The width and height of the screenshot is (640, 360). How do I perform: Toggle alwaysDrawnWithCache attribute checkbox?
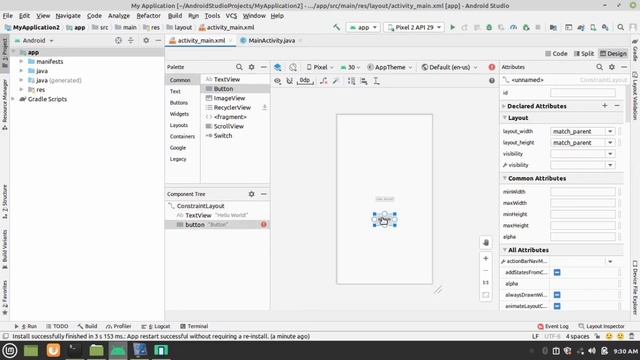[x=557, y=295]
